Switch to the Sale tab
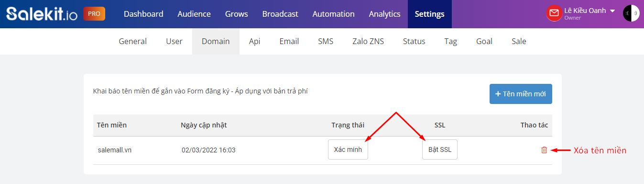Screen dimensions: 644x184 click(519, 41)
